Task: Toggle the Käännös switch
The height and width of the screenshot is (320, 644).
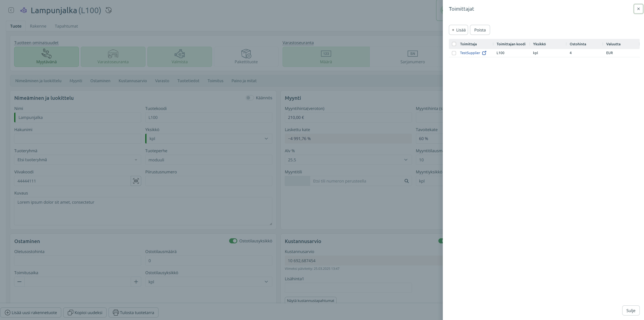Action: (x=249, y=98)
